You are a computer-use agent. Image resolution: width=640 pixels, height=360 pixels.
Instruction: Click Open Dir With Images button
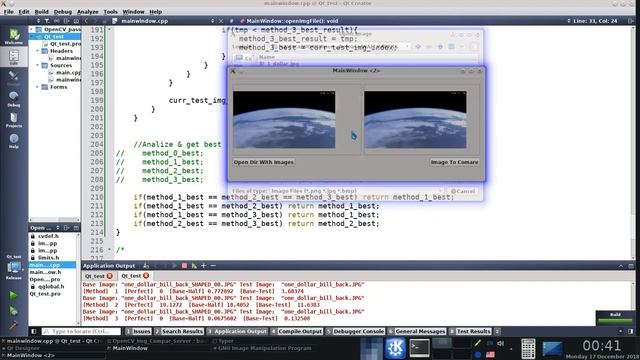pyautogui.click(x=264, y=162)
